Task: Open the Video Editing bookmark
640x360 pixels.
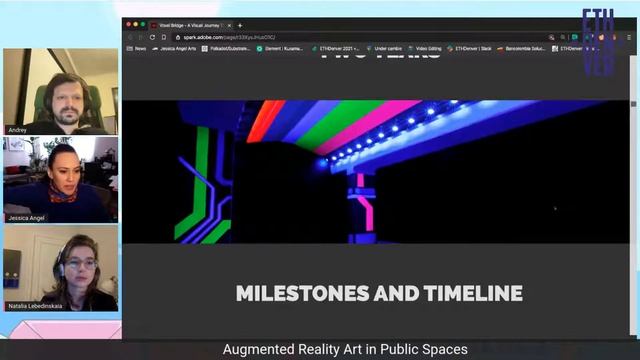Action: (424, 49)
